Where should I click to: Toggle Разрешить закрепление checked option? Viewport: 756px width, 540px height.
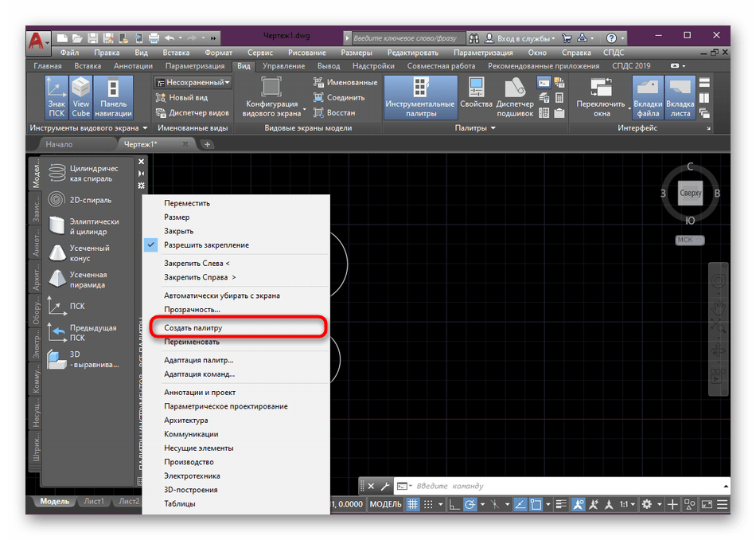coord(206,245)
